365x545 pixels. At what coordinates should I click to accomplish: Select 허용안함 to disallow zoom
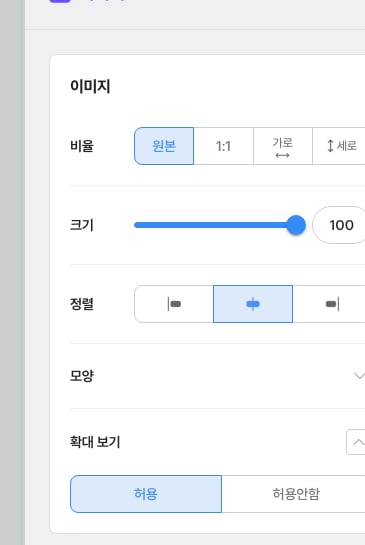[x=294, y=494]
